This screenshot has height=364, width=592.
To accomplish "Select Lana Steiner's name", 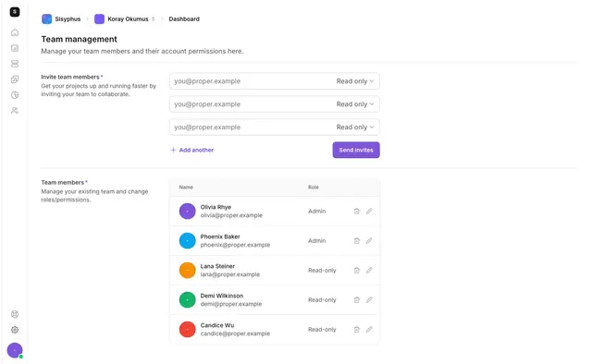I will (x=217, y=266).
